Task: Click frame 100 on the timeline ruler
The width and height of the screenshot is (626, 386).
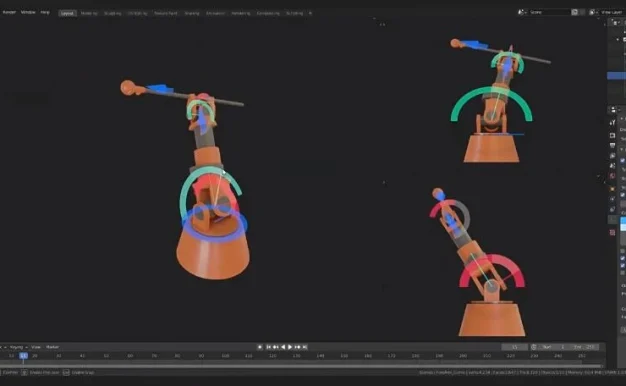Action: click(225, 356)
